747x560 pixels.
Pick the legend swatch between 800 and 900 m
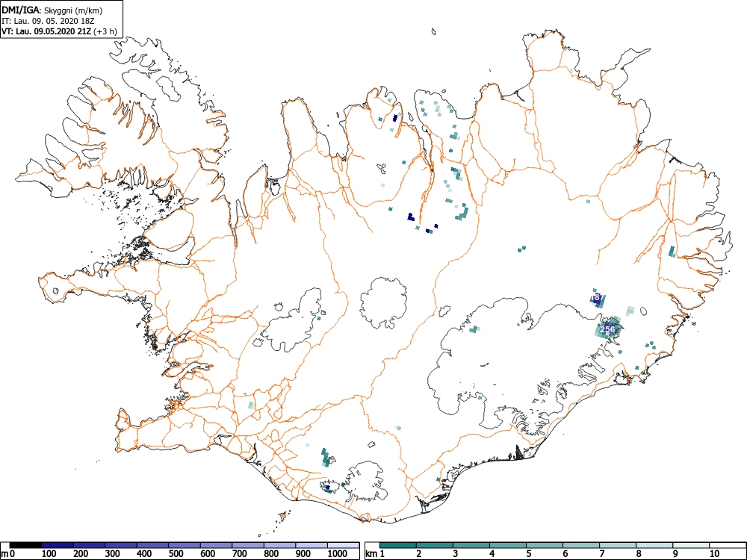pos(279,545)
